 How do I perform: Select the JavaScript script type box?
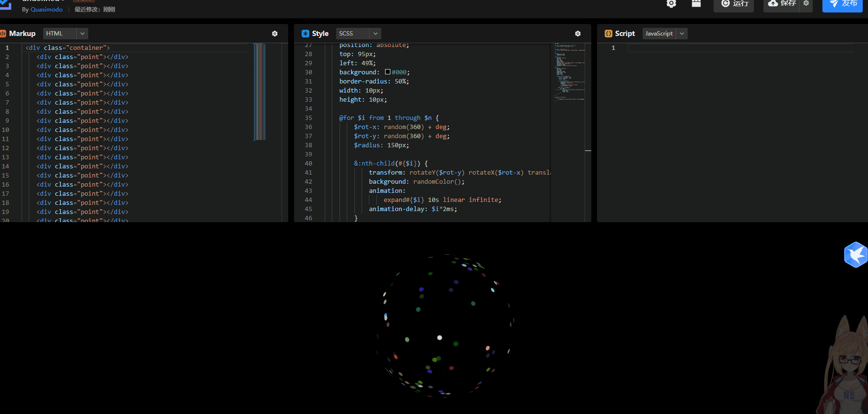(x=659, y=34)
